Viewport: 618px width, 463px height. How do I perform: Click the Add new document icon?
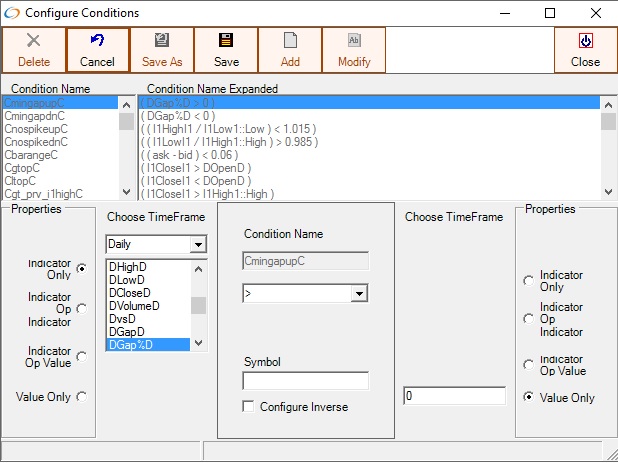click(x=290, y=41)
